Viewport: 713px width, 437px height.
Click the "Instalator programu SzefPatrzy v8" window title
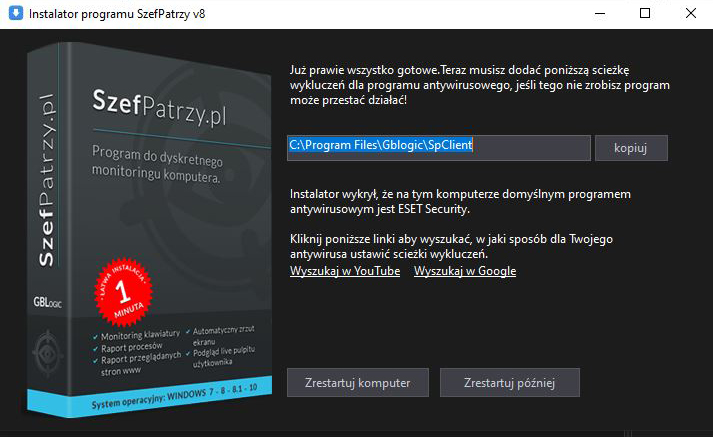(117, 14)
